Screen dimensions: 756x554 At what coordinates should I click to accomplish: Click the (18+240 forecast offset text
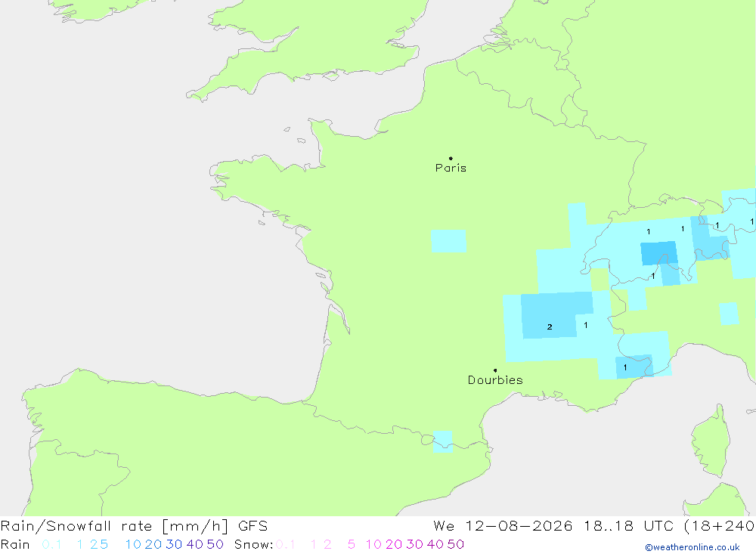tap(720, 526)
